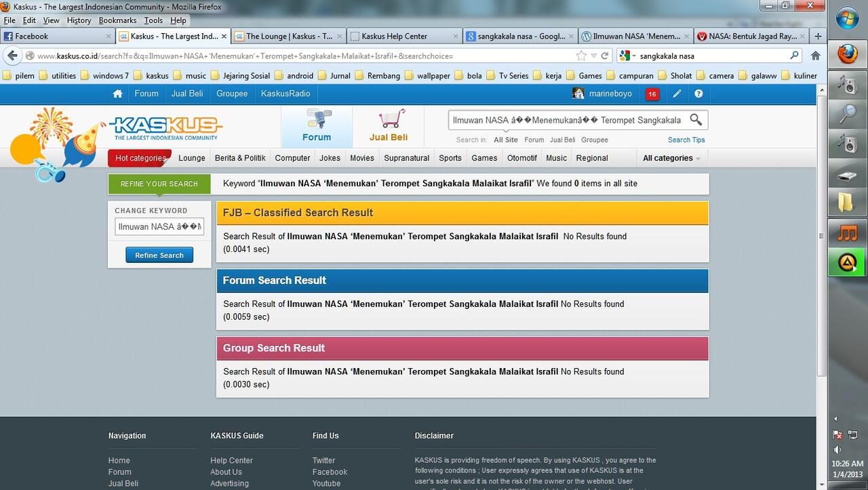
Task: Open the pilem bookmarks folder
Action: pos(19,76)
